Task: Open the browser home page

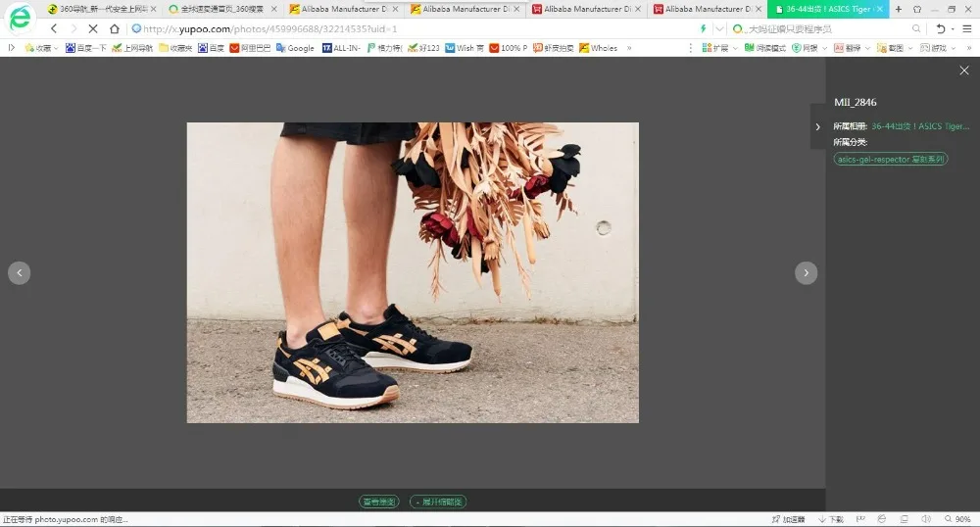Action: click(x=114, y=28)
